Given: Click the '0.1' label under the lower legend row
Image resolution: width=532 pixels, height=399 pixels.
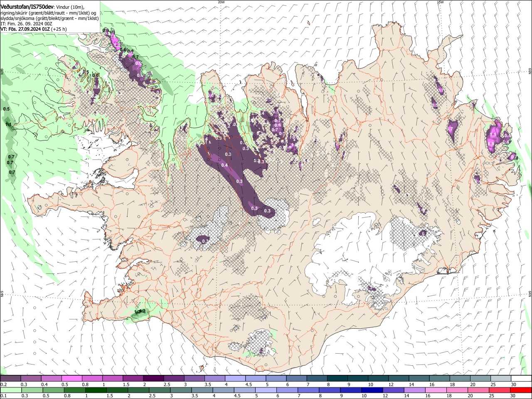Looking at the screenshot, I should (4, 396).
